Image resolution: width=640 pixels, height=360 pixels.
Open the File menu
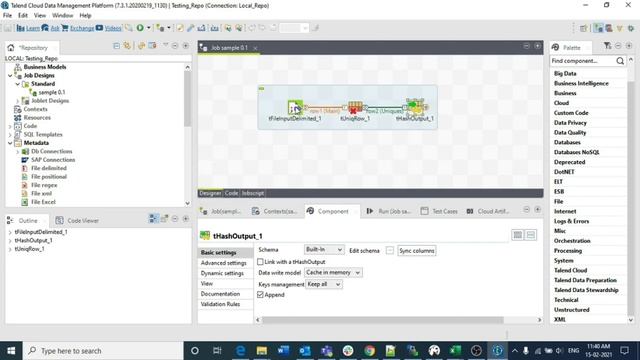(x=7, y=16)
